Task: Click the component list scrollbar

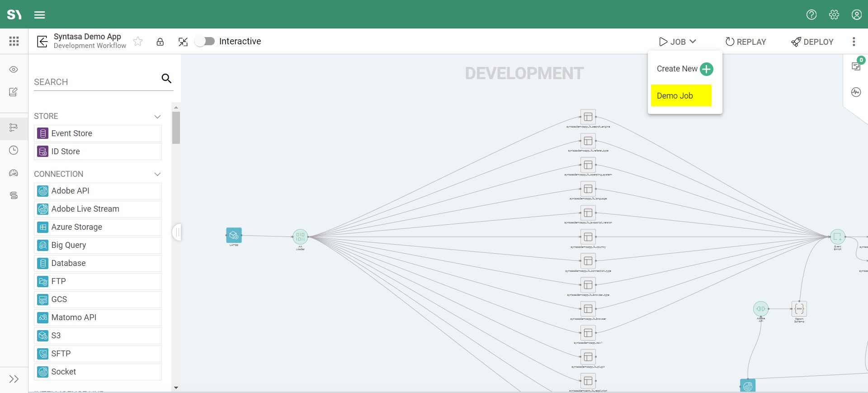Action: (176, 128)
